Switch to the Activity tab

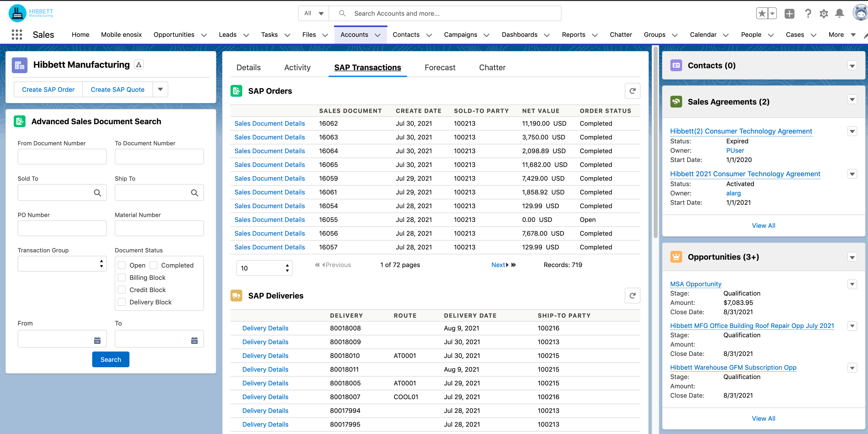pyautogui.click(x=297, y=68)
